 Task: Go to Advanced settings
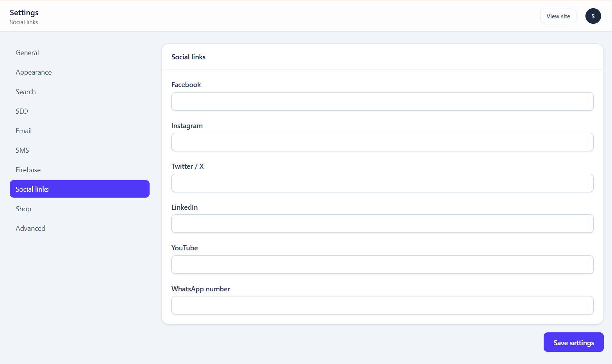coord(80,228)
